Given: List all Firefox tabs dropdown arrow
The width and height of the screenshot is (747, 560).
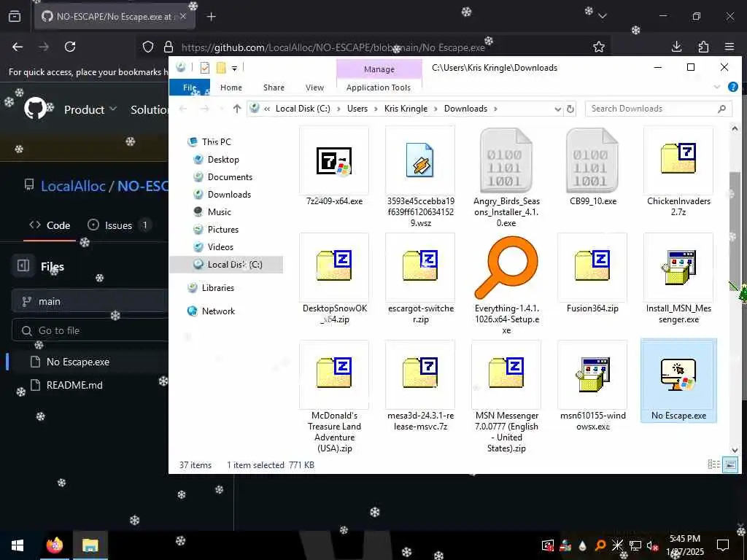Looking at the screenshot, I should point(603,16).
